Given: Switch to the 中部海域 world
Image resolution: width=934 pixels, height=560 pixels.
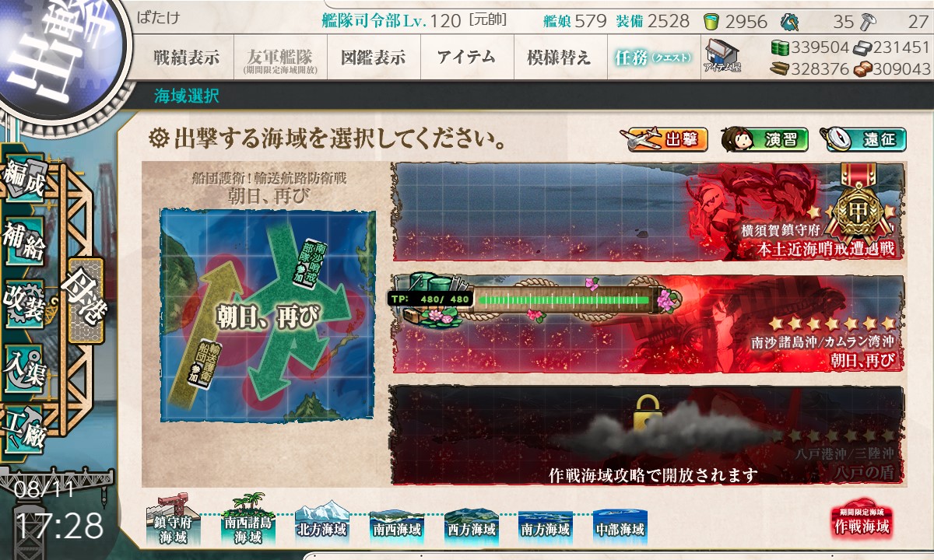Looking at the screenshot, I should (x=620, y=525).
